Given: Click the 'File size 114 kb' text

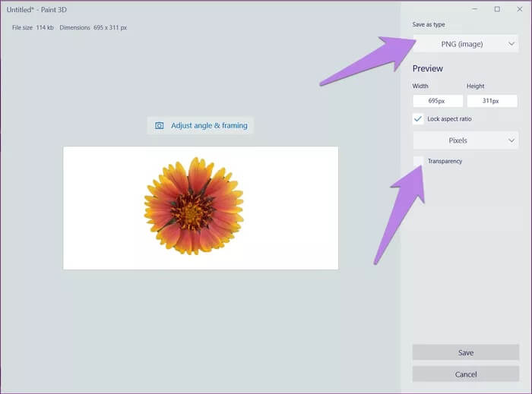Looking at the screenshot, I should (33, 28).
